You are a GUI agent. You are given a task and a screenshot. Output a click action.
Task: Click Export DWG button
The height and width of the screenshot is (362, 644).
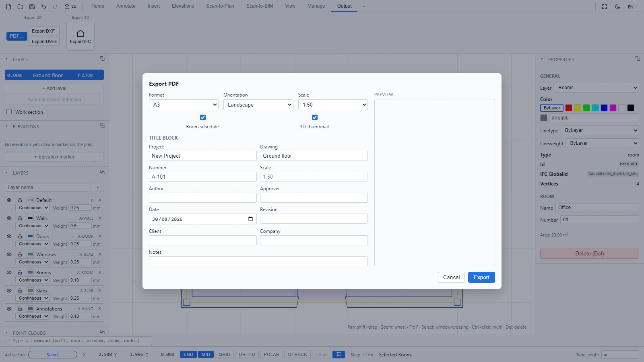(44, 41)
